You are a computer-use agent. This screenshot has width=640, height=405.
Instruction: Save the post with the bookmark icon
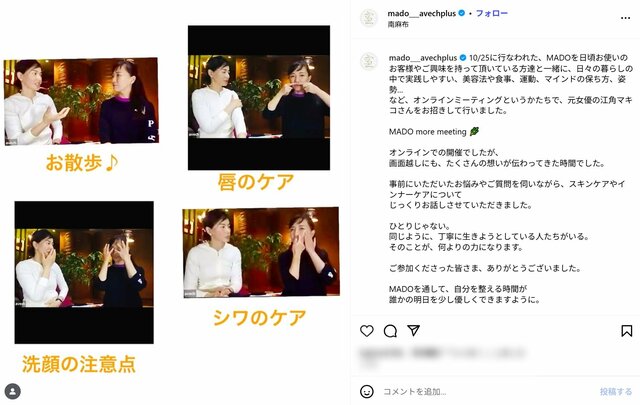pos(627,331)
